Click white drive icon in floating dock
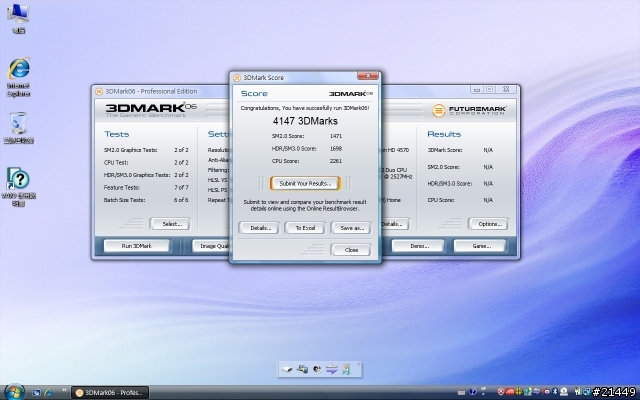 [287, 369]
